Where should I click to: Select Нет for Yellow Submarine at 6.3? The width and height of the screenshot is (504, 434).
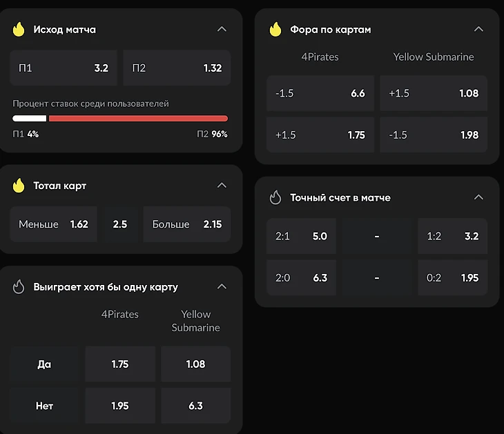pos(195,406)
